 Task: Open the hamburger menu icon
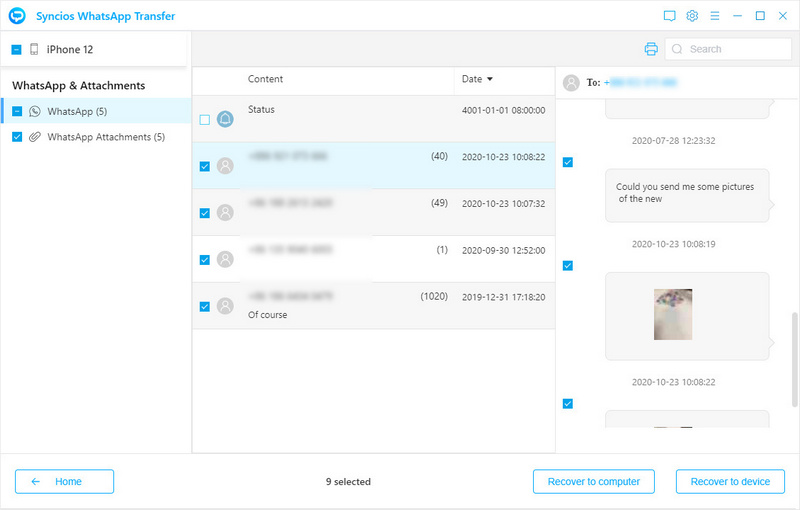point(715,16)
